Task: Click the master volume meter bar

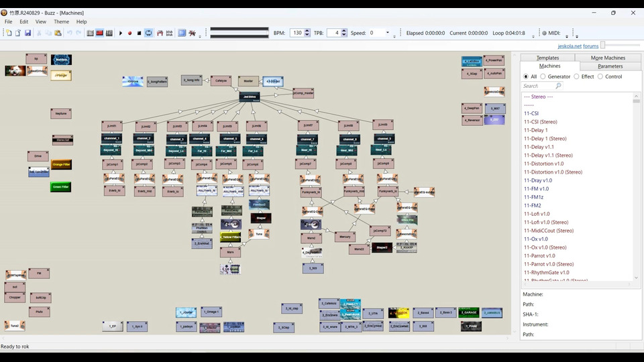Action: 239,32
